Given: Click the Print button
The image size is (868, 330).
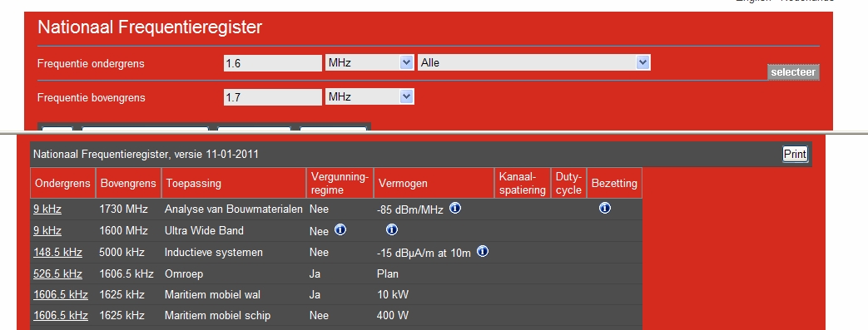Looking at the screenshot, I should [795, 154].
